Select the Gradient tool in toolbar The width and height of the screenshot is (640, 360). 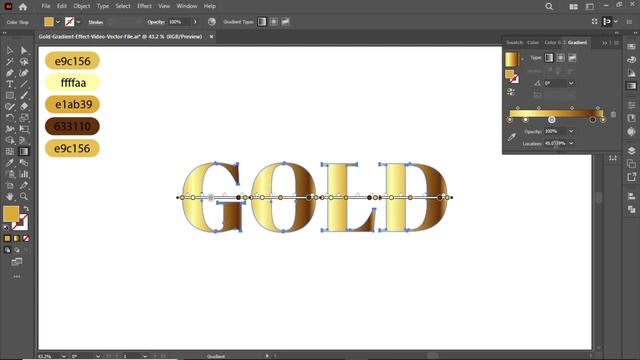(x=24, y=151)
